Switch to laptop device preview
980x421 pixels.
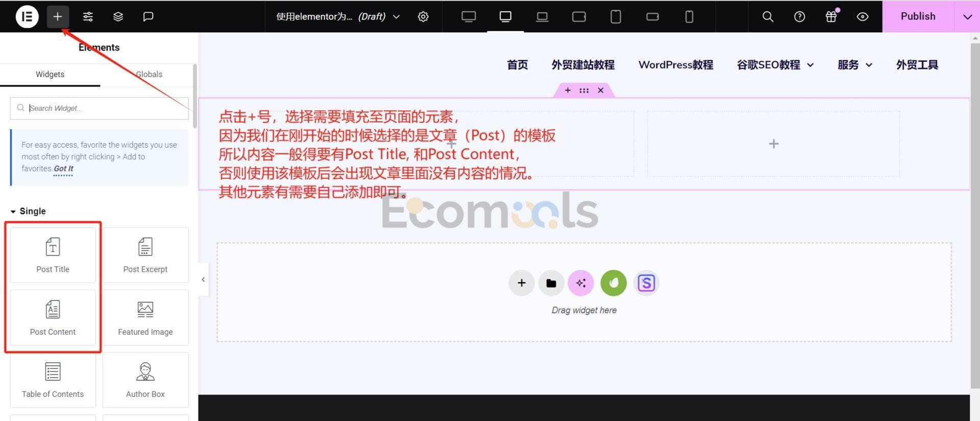pos(542,16)
